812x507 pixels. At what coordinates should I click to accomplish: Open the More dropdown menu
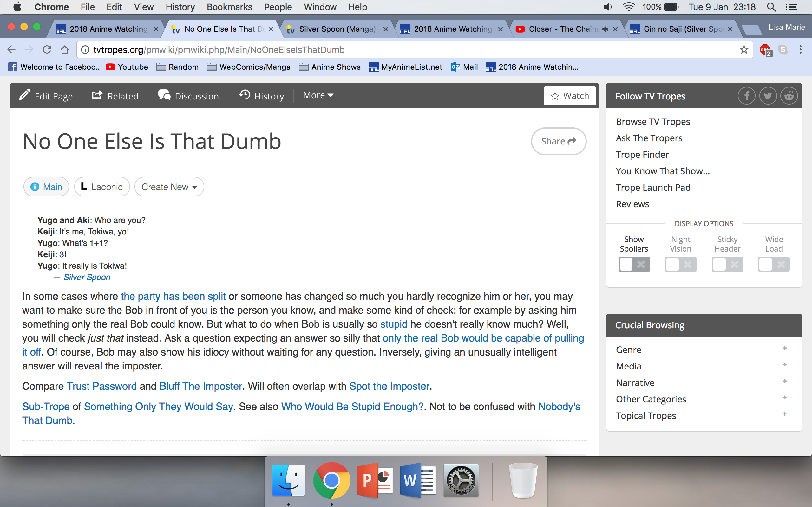pyautogui.click(x=318, y=95)
